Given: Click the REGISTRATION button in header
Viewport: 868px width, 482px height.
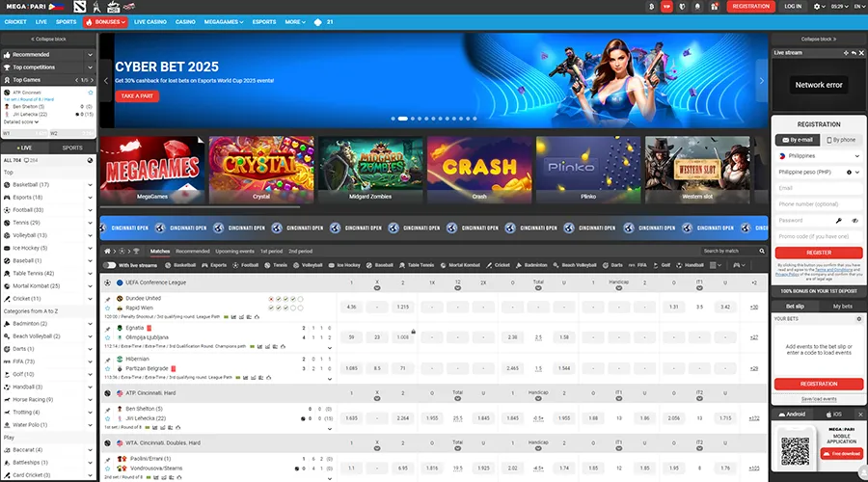Looking at the screenshot, I should (750, 7).
